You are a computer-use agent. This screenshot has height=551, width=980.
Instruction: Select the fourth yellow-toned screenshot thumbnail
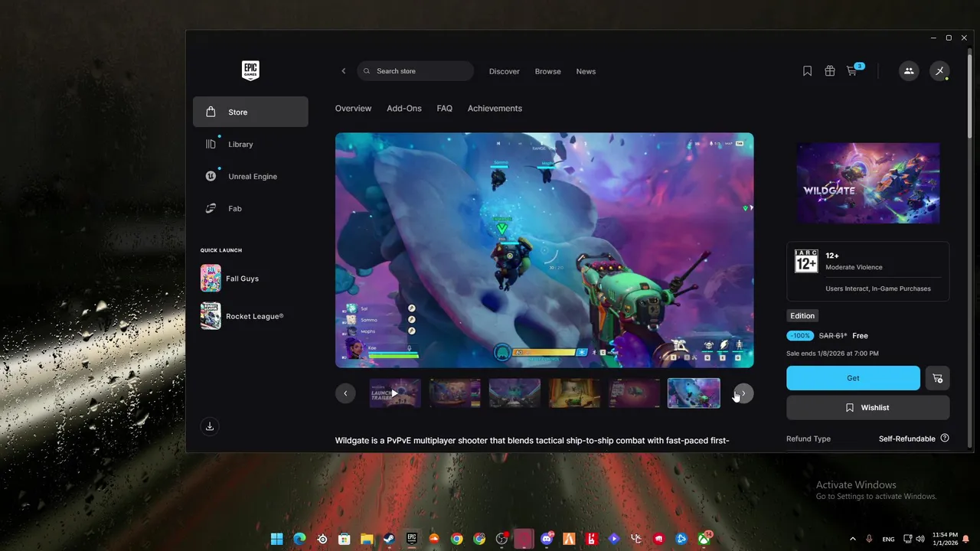coord(574,393)
